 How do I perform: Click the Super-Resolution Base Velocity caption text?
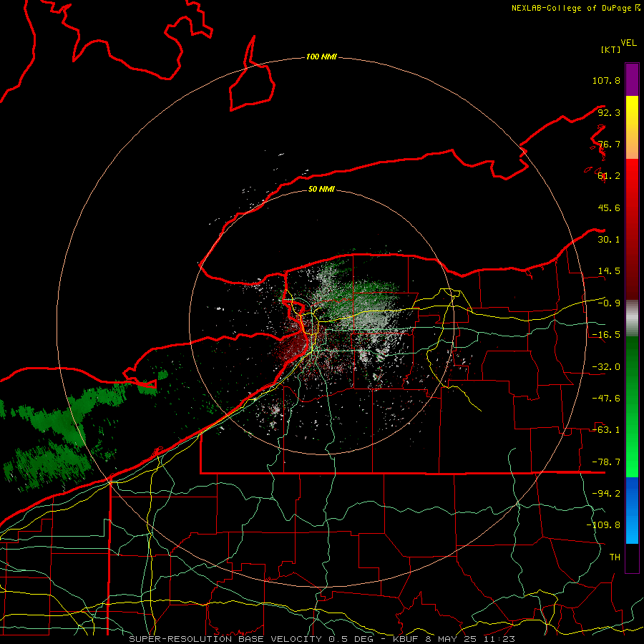[x=322, y=639]
